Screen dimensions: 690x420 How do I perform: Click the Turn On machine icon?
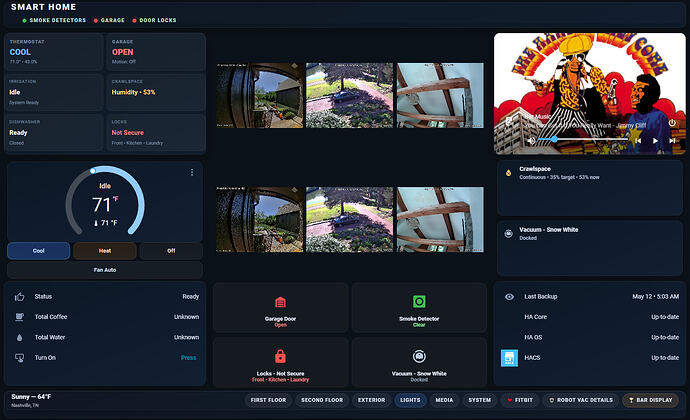[19, 358]
